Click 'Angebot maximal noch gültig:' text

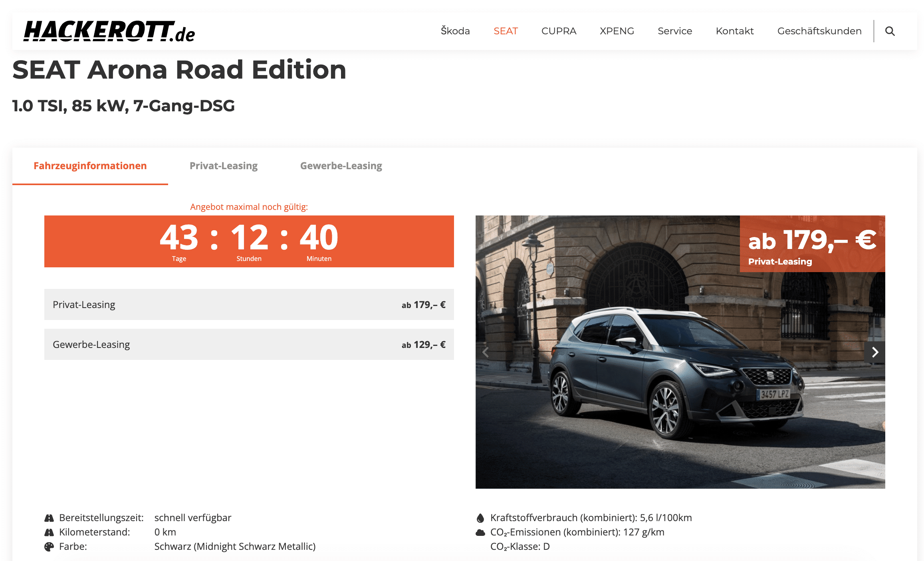click(x=249, y=207)
